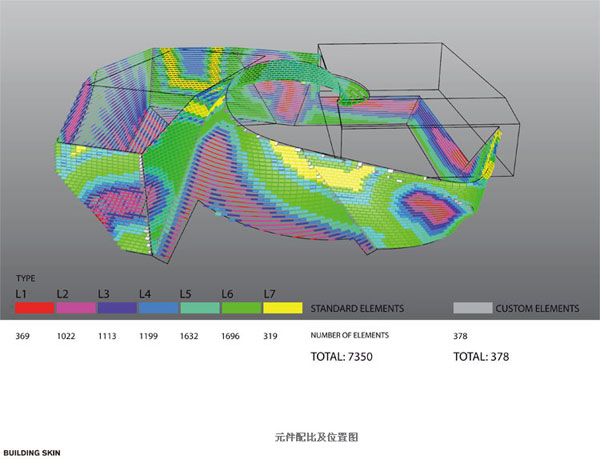Click the red L1 color swatch
Screen dimensions: 600x459
[34, 307]
